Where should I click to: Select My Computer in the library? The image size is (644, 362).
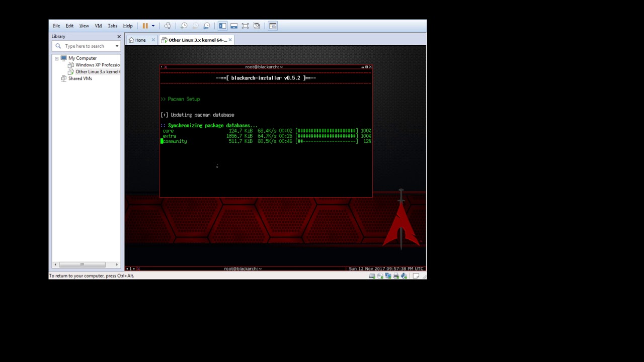click(x=83, y=58)
